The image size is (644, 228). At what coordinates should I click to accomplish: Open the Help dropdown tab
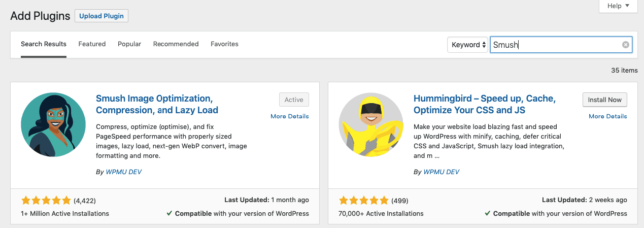click(618, 6)
